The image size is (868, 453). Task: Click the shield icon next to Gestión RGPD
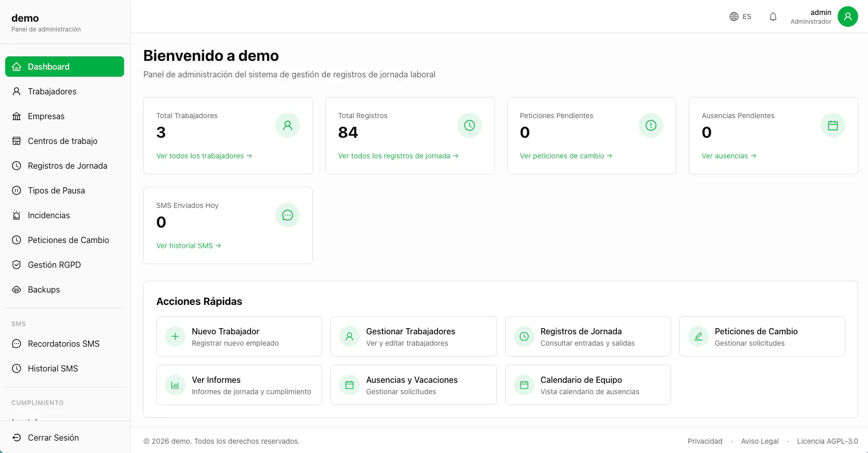coord(16,265)
